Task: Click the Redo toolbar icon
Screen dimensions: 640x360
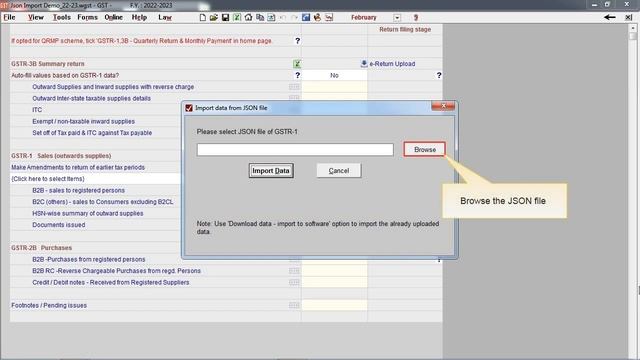Action: pos(294,18)
